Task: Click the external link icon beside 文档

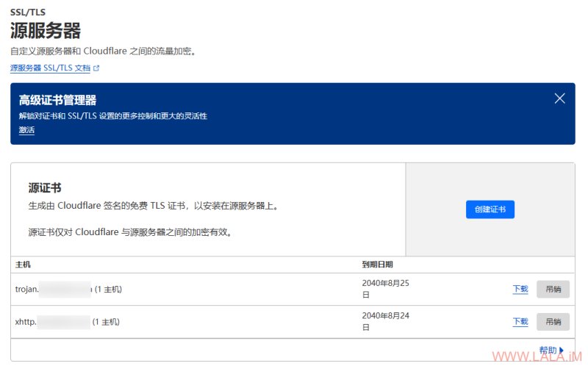Action: coord(96,68)
